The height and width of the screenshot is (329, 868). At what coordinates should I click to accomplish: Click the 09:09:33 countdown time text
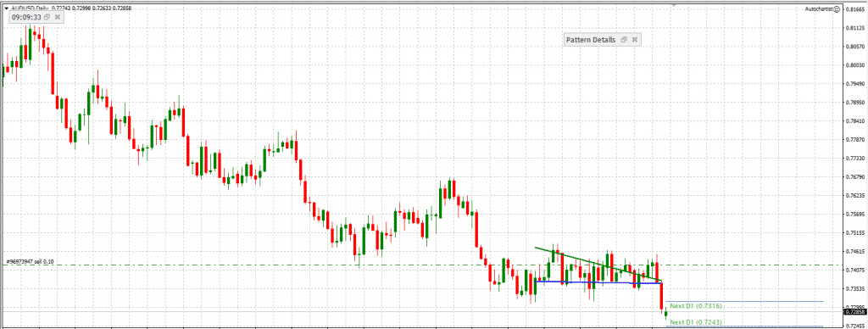(26, 18)
